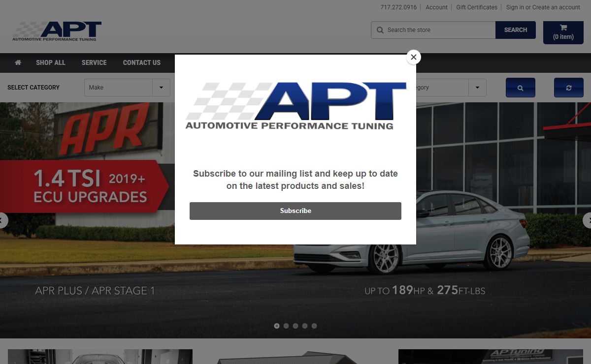Viewport: 591px width, 364px height.
Task: Open the CONTACT US menu item
Action: (142, 62)
